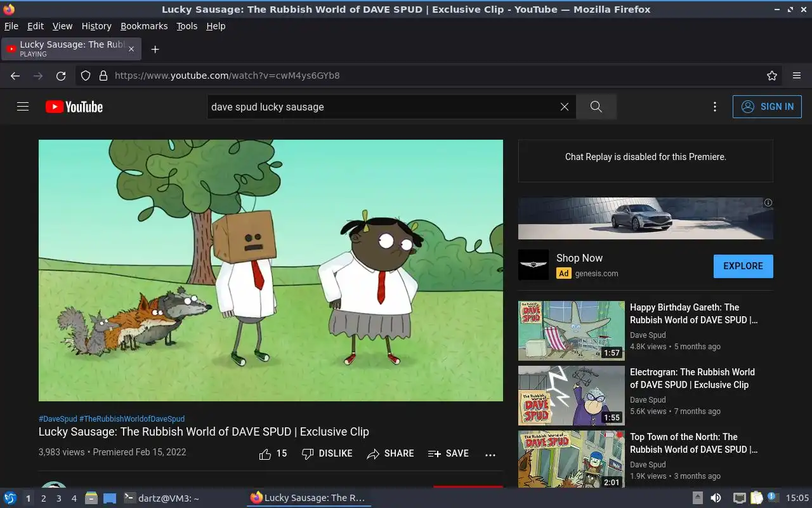Viewport: 812px width, 508px height.
Task: Open the Electrogran video thumbnail
Action: pyautogui.click(x=572, y=396)
